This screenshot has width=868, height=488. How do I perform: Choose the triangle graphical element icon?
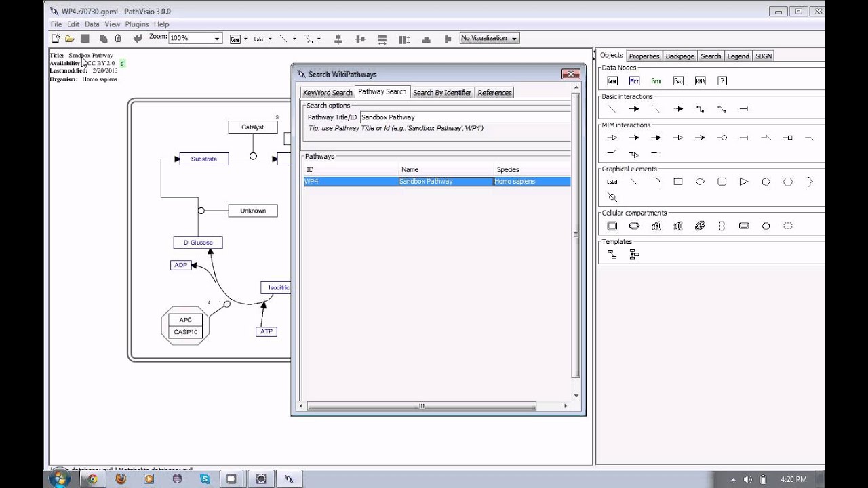[x=744, y=182]
